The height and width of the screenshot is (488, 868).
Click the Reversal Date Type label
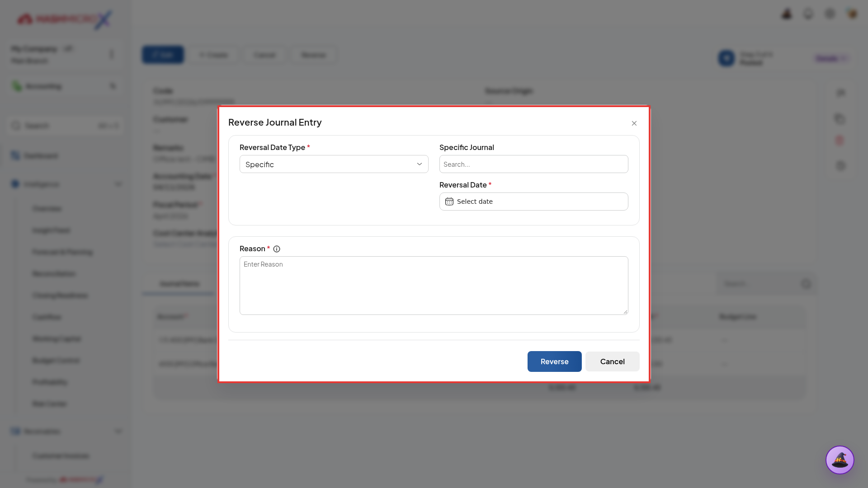point(272,147)
